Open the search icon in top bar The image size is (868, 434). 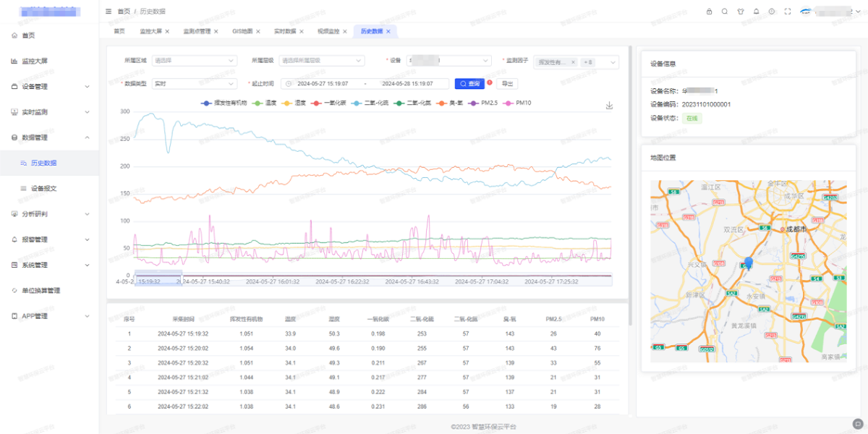tap(725, 12)
